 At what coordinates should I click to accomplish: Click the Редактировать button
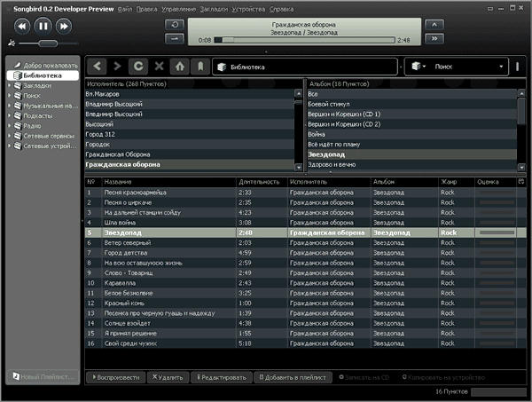[x=222, y=377]
